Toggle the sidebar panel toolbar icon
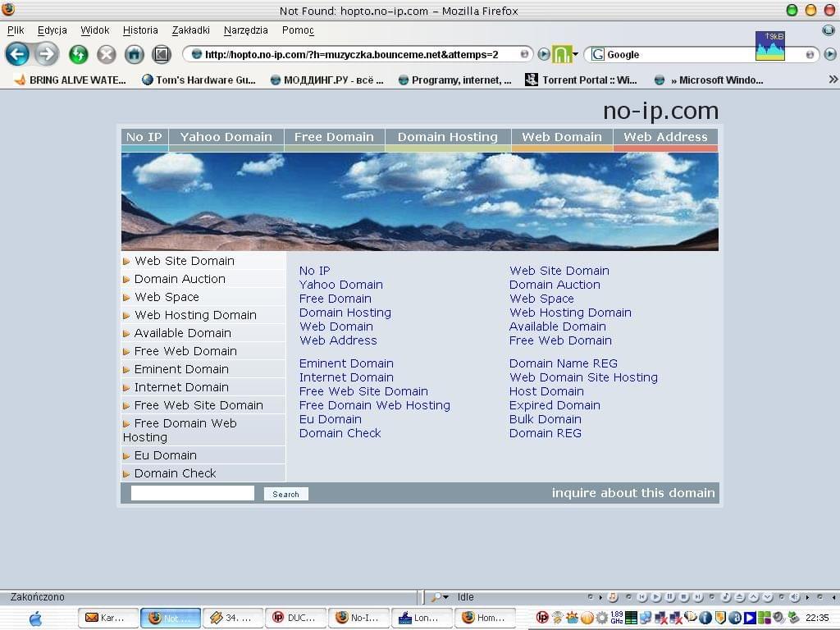The width and height of the screenshot is (840, 630). (x=162, y=54)
